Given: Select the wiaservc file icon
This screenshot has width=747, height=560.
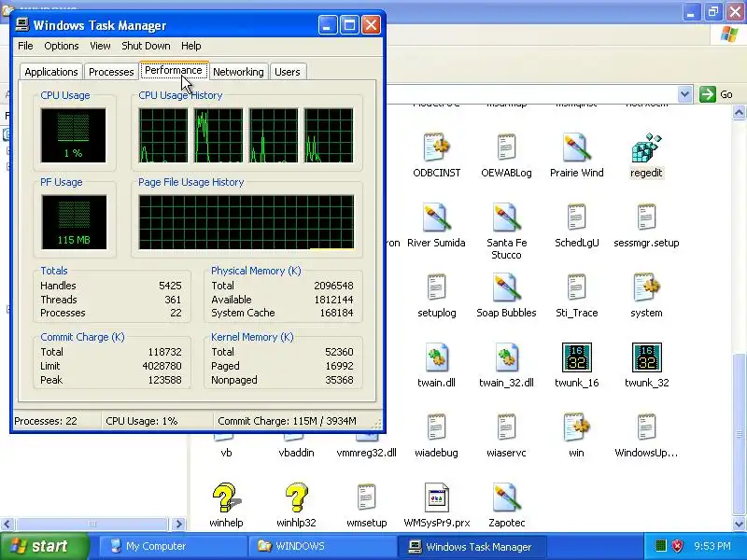Looking at the screenshot, I should (x=506, y=427).
